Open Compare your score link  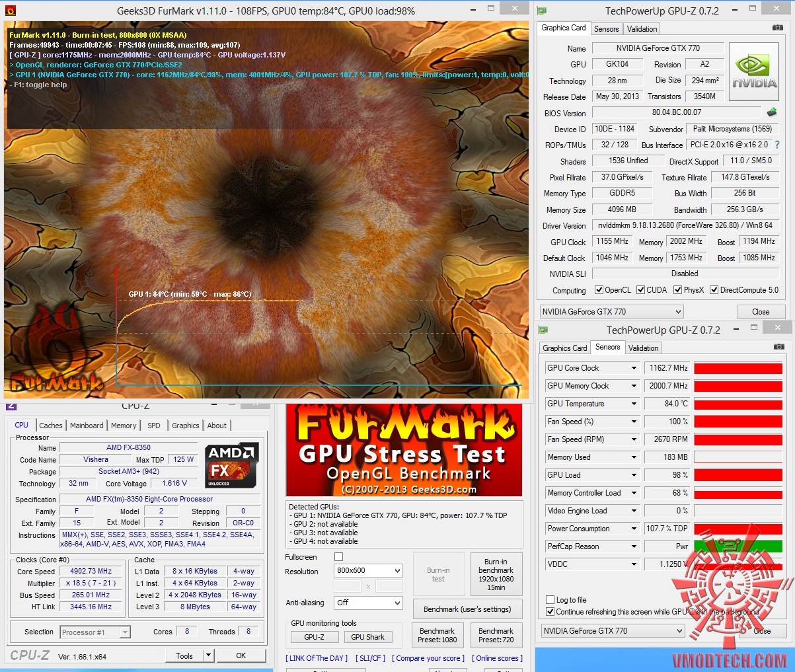(x=428, y=658)
